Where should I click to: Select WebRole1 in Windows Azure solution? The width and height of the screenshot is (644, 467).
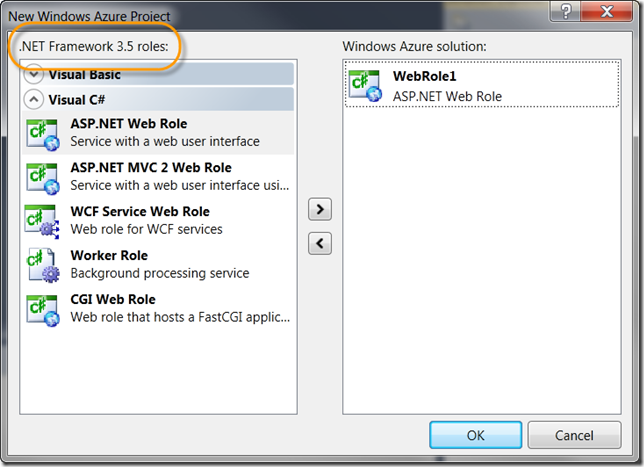[482, 85]
